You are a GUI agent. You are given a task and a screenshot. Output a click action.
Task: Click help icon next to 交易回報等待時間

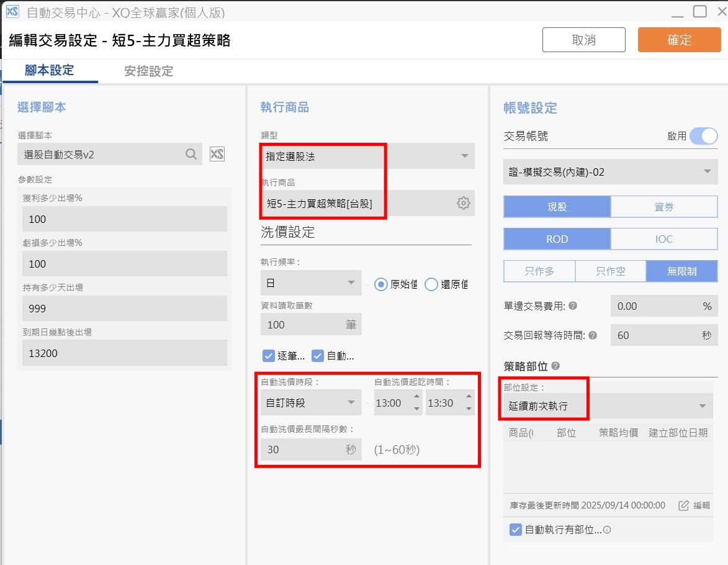593,335
